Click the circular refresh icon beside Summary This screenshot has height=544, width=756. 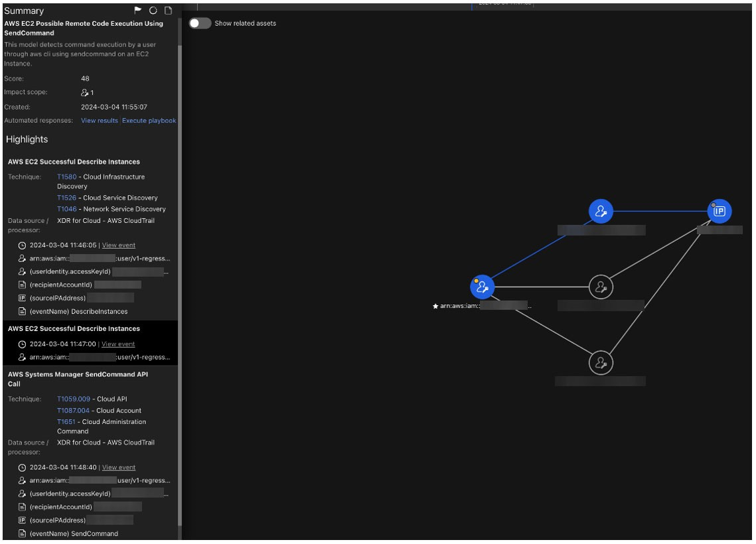click(153, 11)
